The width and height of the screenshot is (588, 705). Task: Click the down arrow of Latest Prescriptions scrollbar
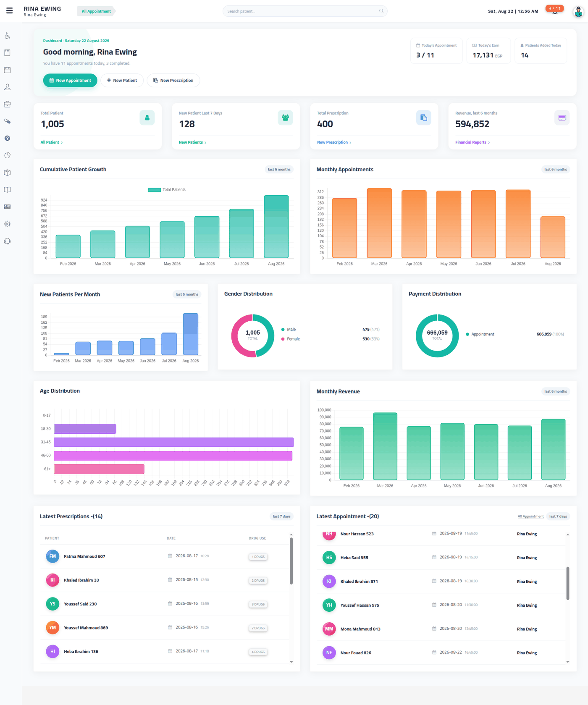(291, 662)
